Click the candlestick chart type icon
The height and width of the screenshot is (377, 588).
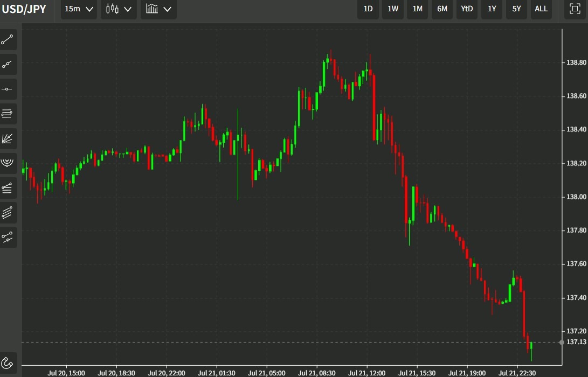[112, 9]
